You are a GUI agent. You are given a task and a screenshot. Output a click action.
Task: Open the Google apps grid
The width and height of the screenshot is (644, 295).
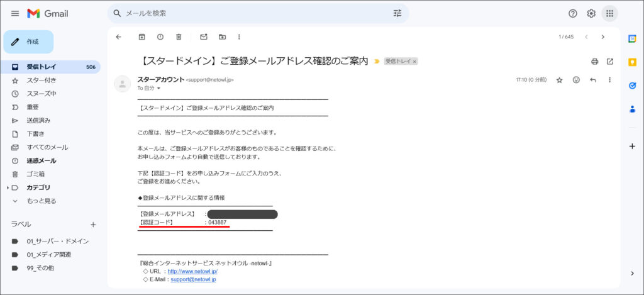tap(609, 14)
